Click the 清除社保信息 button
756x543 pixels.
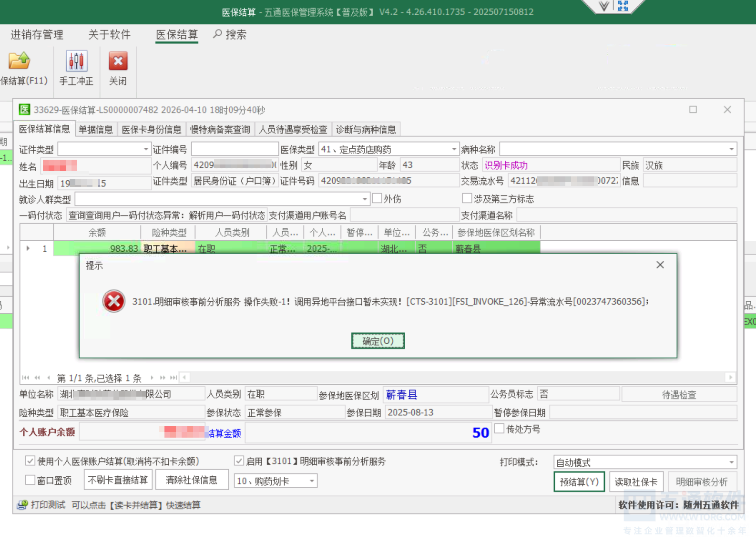click(192, 480)
